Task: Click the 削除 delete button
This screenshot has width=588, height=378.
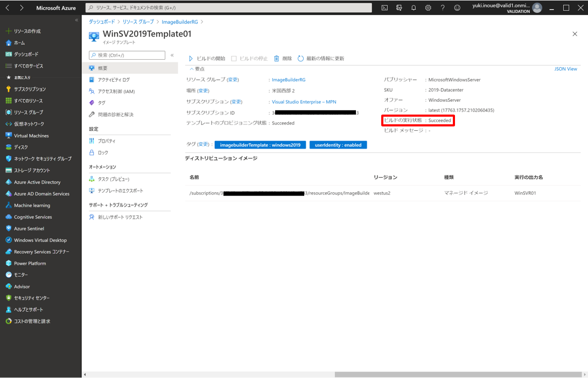Action: coord(283,59)
